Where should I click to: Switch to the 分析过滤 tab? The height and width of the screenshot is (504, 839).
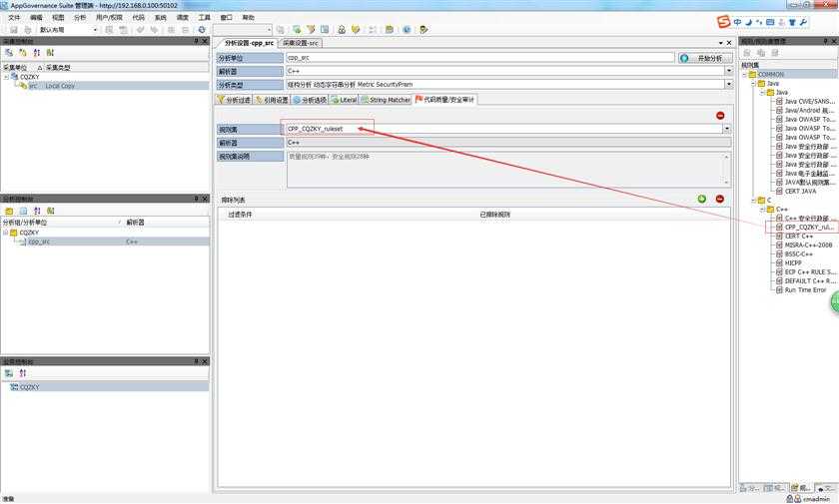coord(234,100)
